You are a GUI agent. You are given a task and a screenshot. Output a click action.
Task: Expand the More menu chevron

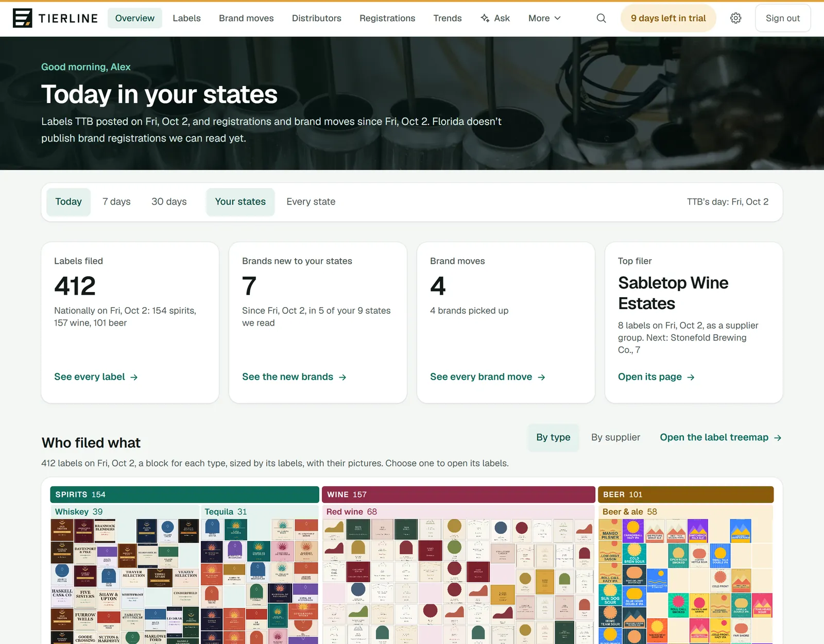coord(557,18)
